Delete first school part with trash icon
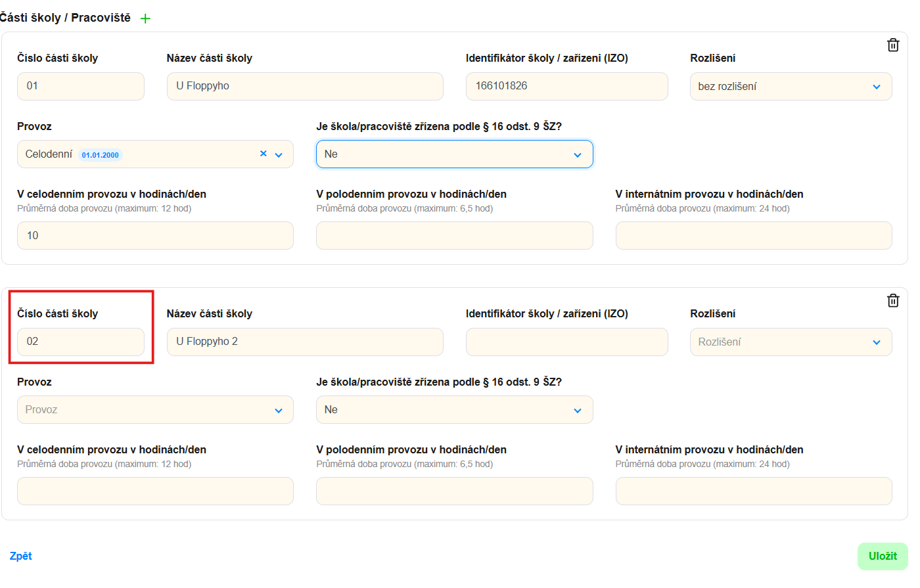Image resolution: width=920 pixels, height=588 pixels. pos(892,45)
